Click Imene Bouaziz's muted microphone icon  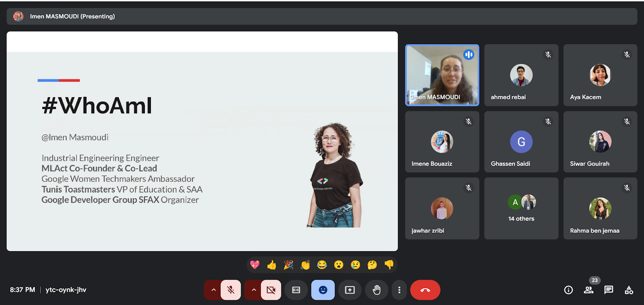click(x=469, y=121)
